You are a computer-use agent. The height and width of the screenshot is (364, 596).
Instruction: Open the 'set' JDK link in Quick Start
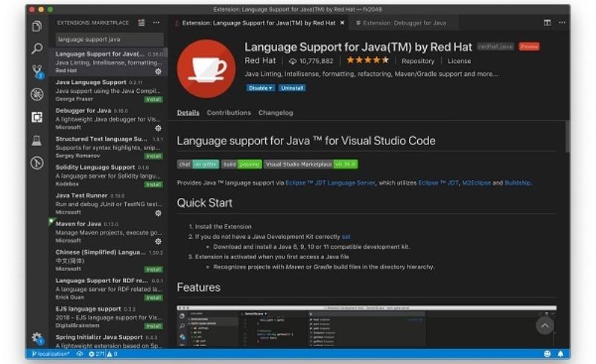pos(346,237)
